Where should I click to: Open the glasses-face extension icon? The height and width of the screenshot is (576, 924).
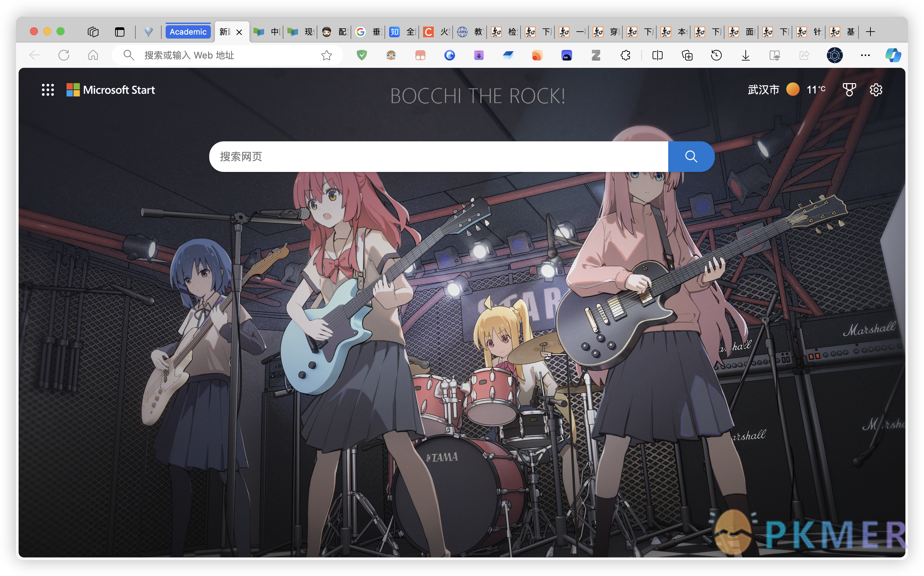[x=391, y=56]
